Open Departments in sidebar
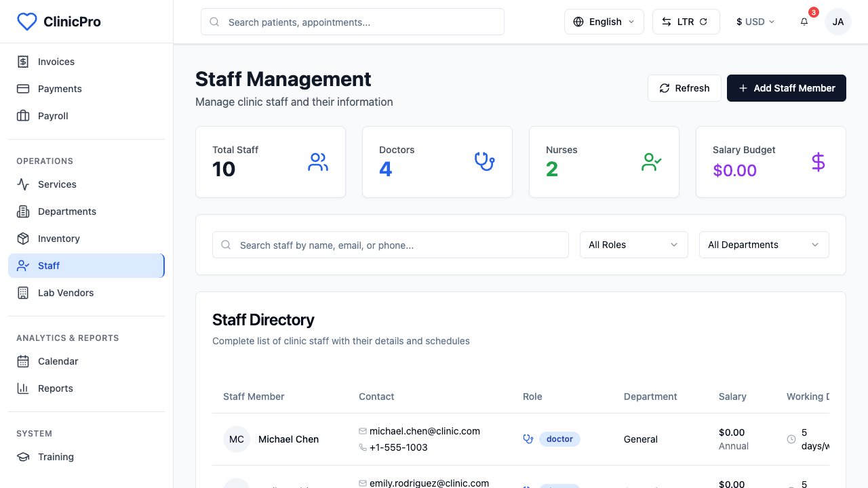Viewport: 868px width, 488px height. (86, 211)
